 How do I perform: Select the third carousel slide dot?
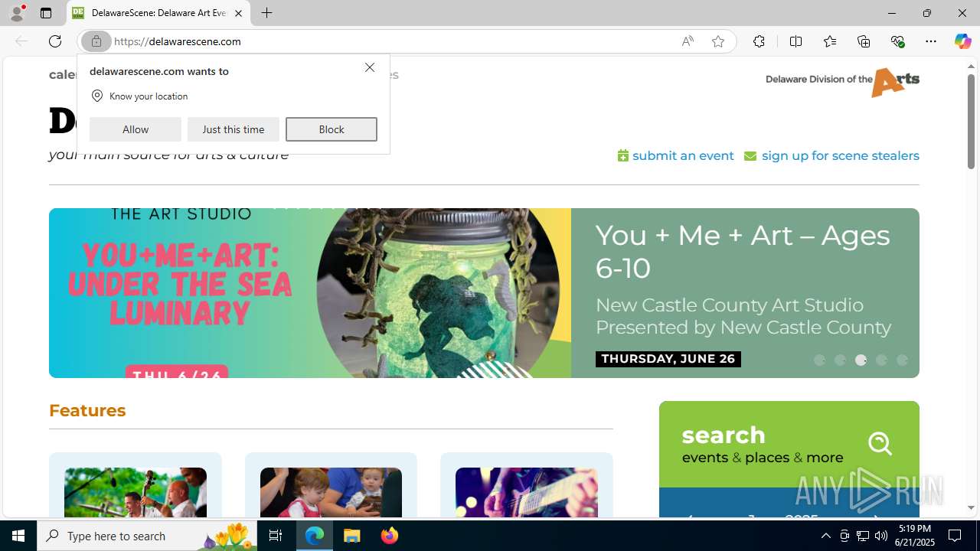(861, 360)
